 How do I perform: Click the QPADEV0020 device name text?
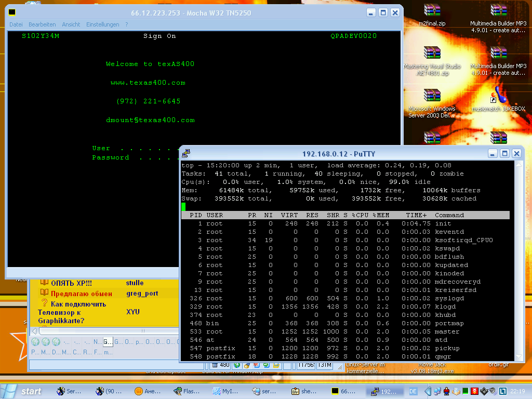(353, 36)
